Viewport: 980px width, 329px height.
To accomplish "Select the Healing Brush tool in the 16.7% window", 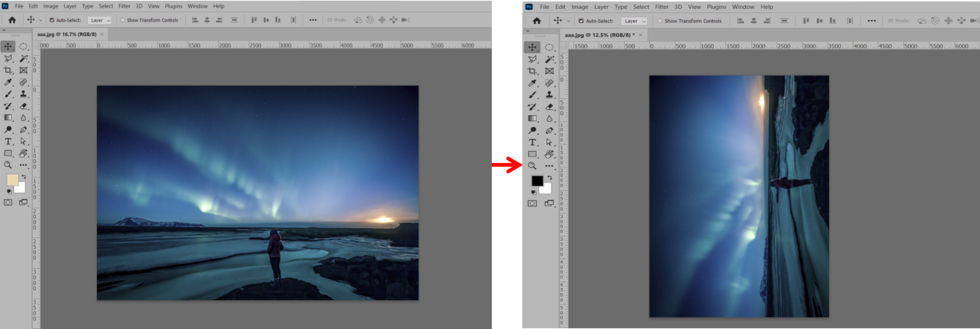I will coord(23,82).
